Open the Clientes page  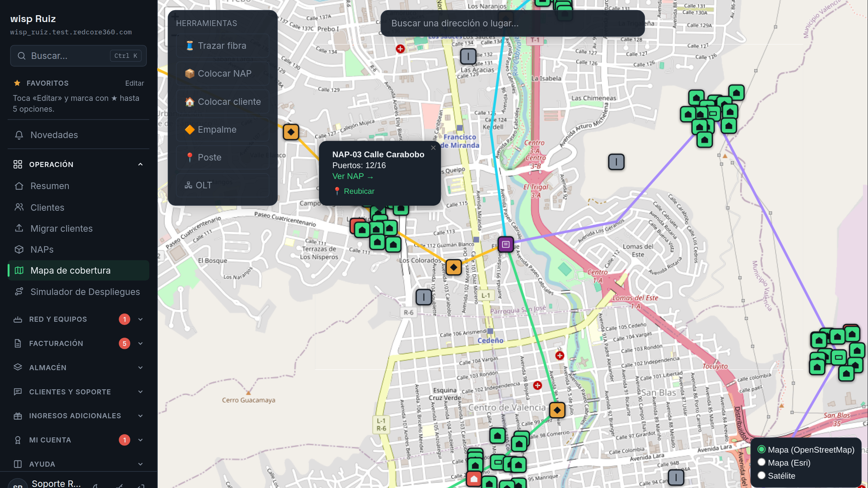pyautogui.click(x=78, y=207)
